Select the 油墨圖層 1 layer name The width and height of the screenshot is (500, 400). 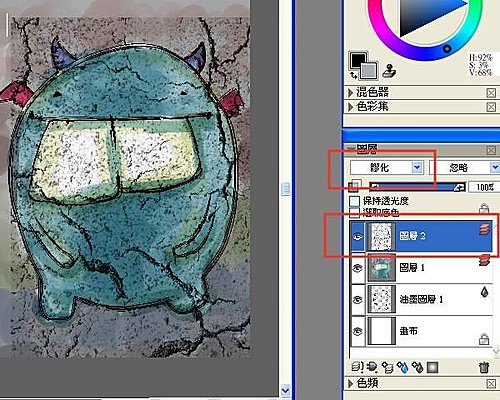click(x=421, y=299)
